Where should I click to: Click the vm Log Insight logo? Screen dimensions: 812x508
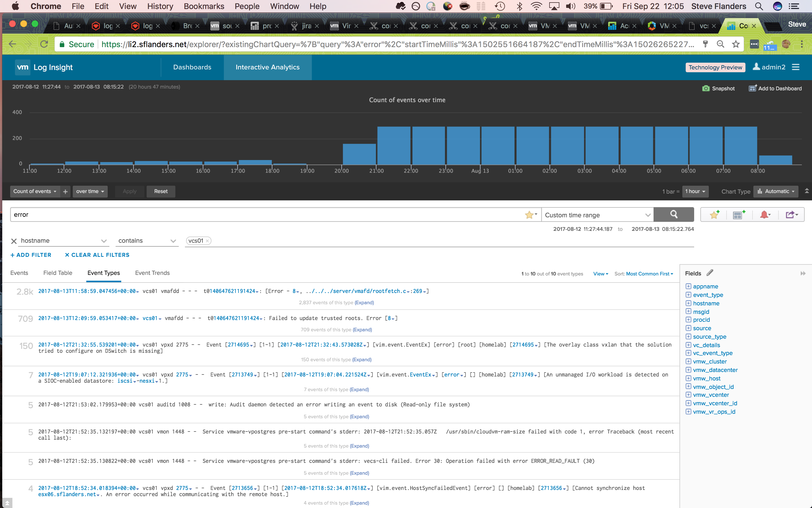[44, 67]
